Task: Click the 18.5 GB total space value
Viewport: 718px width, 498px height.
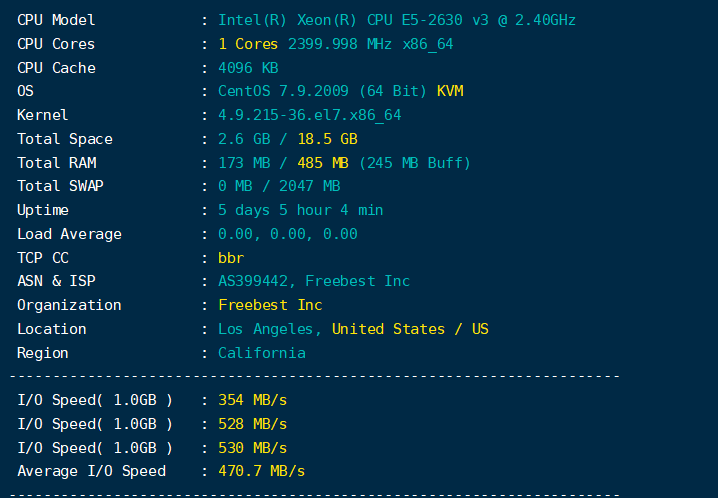Action: tap(327, 139)
